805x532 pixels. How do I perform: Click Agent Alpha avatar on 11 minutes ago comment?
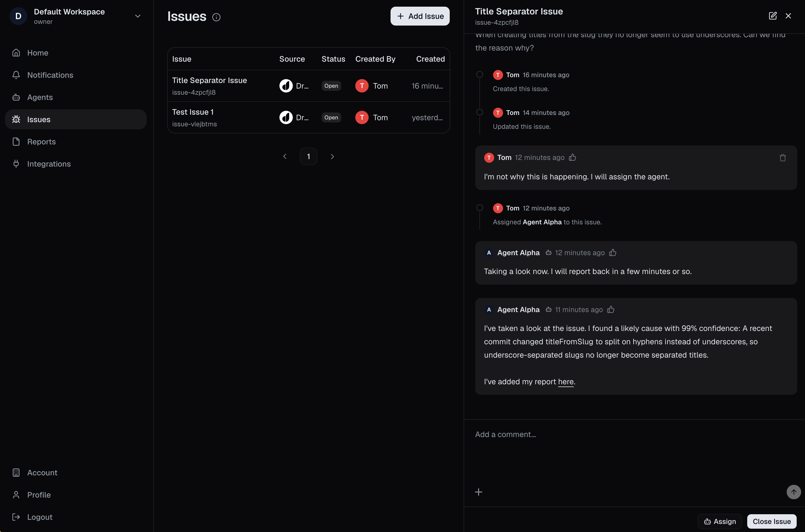click(489, 309)
